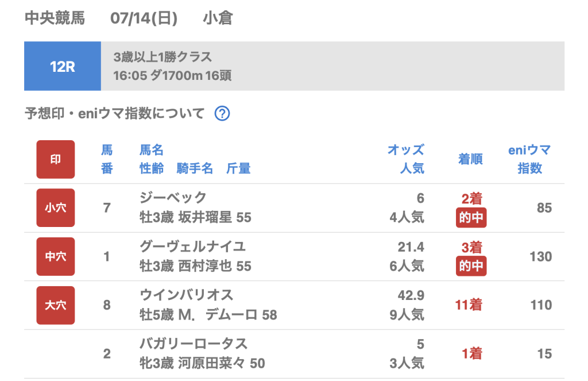Screen dimensions: 588x381
Task: Select the 12R race tab
Action: 63,66
